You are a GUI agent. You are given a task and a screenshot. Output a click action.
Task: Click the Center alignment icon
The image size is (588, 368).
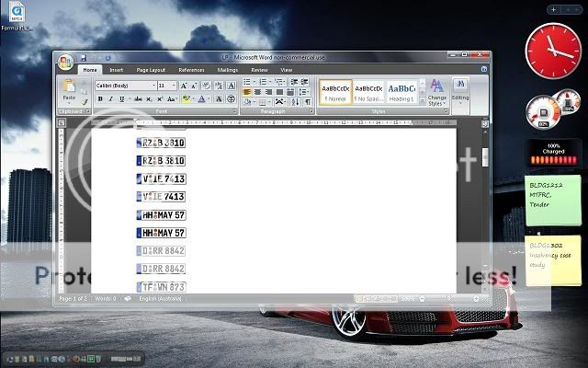tap(258, 92)
